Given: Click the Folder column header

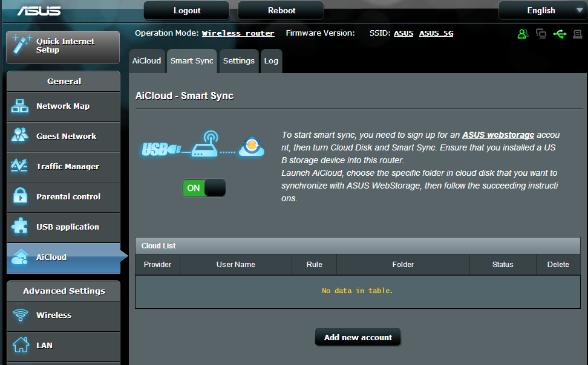Looking at the screenshot, I should click(403, 265).
